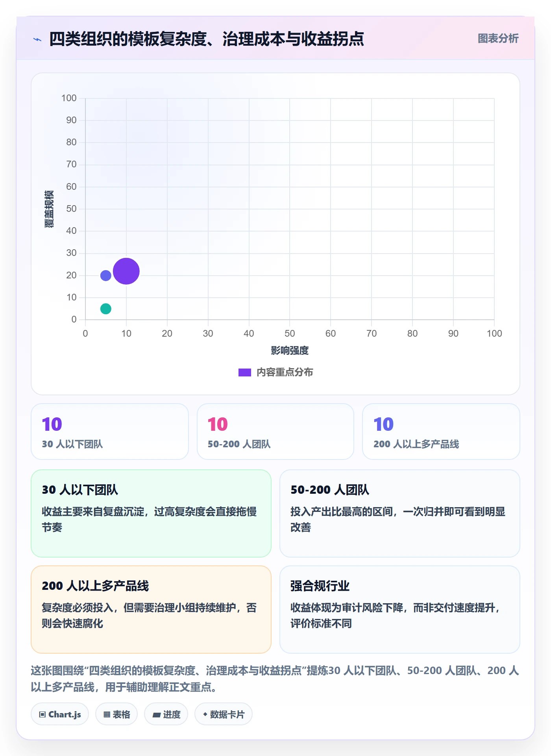Click the bar icon on the 进度 chip
Viewport: 551px width, 756px height.
coord(157,715)
